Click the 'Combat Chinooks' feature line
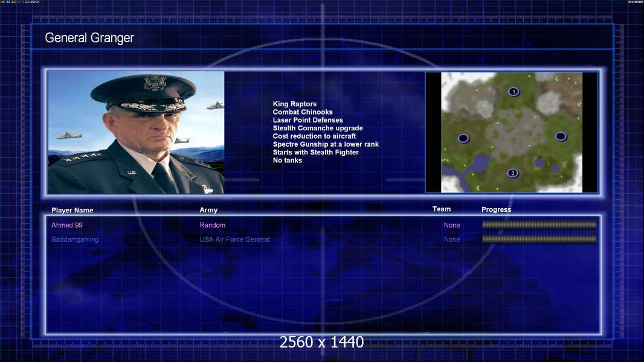644x362 pixels. point(303,112)
